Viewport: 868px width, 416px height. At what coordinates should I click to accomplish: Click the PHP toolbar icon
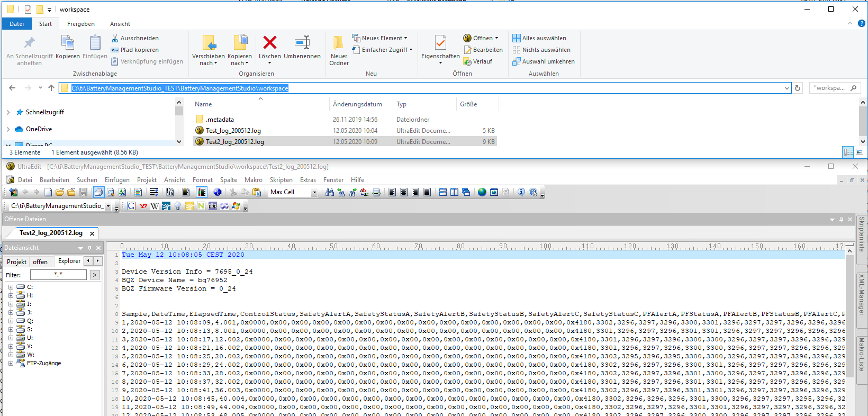click(213, 206)
